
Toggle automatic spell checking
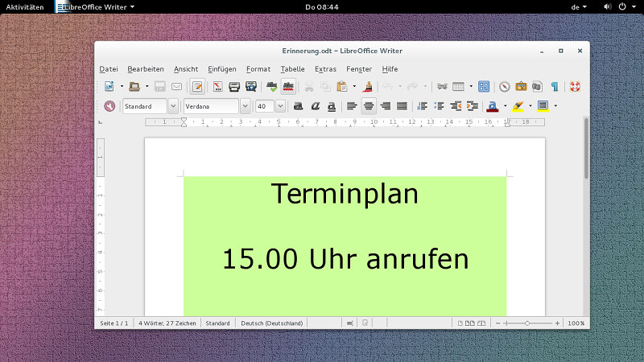point(288,86)
